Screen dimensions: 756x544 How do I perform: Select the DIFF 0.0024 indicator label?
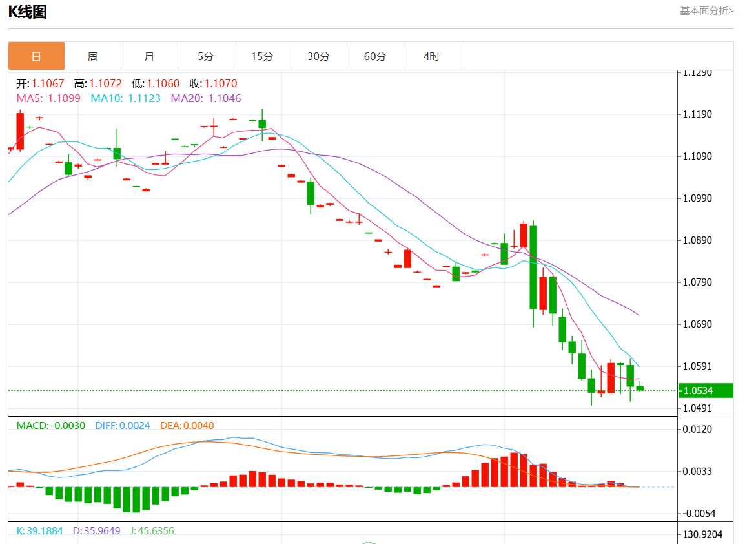pos(123,426)
